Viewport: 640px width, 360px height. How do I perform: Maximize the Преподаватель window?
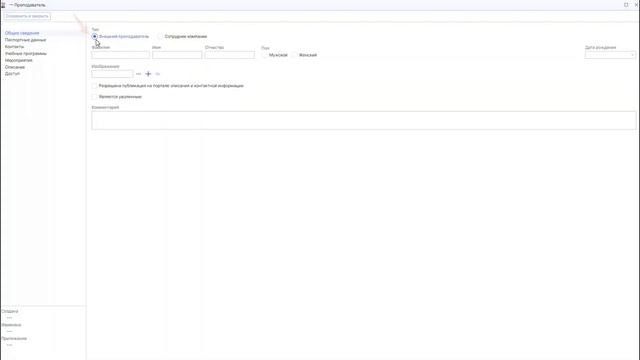[626, 5]
